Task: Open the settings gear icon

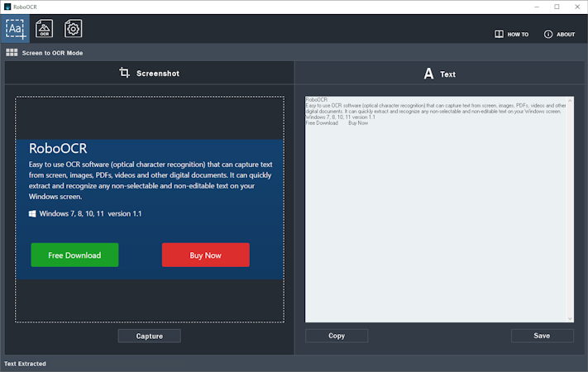Action: (x=73, y=28)
